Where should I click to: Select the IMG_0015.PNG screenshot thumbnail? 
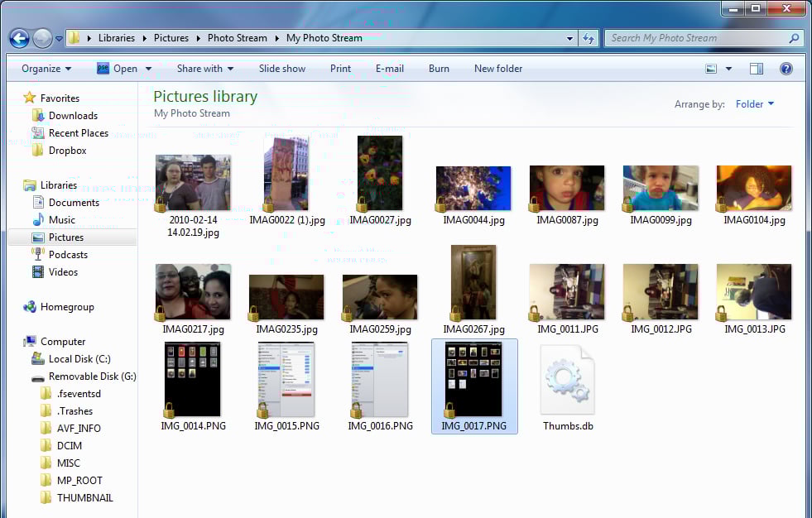pos(286,379)
